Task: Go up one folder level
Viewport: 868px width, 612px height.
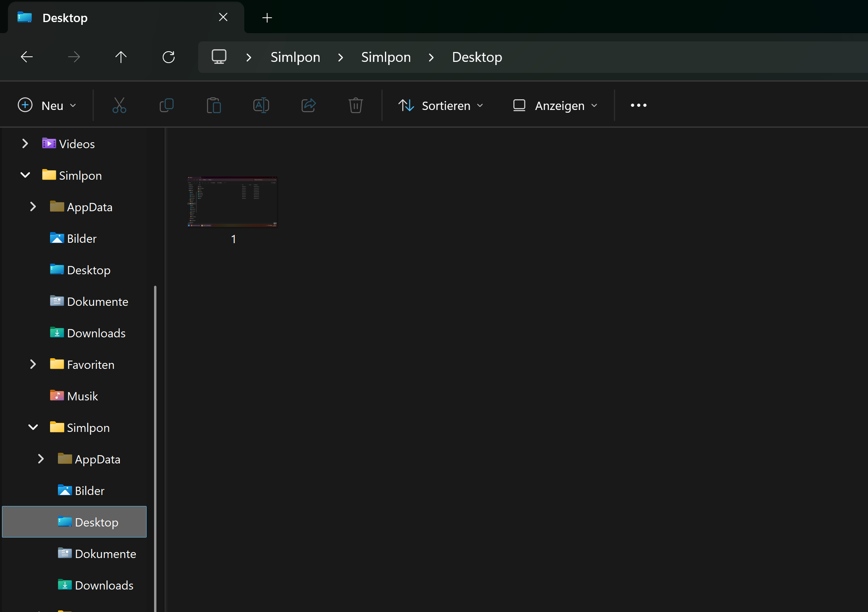Action: [121, 57]
